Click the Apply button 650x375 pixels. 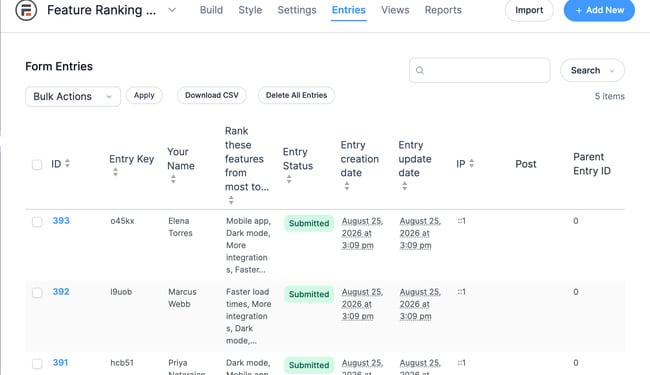(x=144, y=95)
